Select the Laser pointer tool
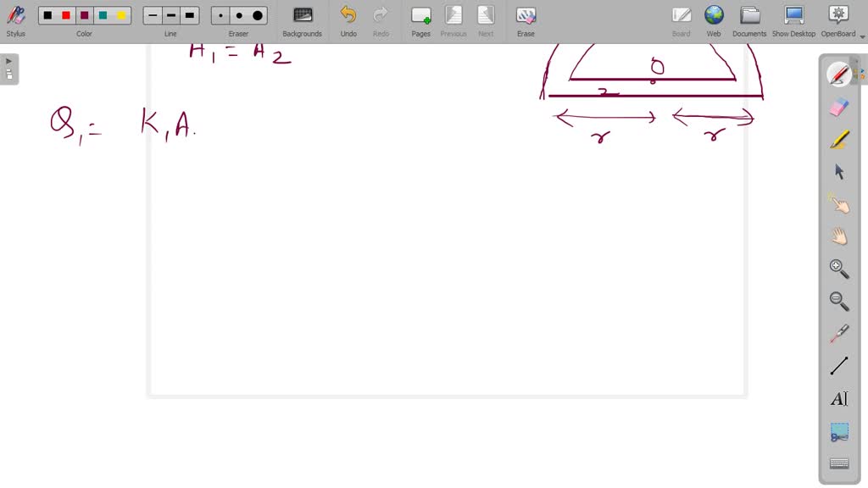 click(x=838, y=334)
